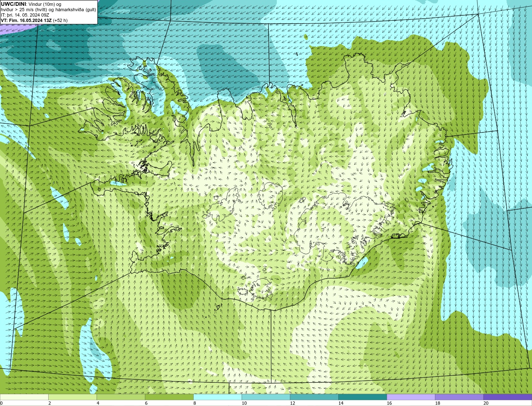532x406 pixels.
Task: Click the line "hviður > 25 m/s (hvítt) og hámarkshviða (gult)"
Action: coord(49,10)
